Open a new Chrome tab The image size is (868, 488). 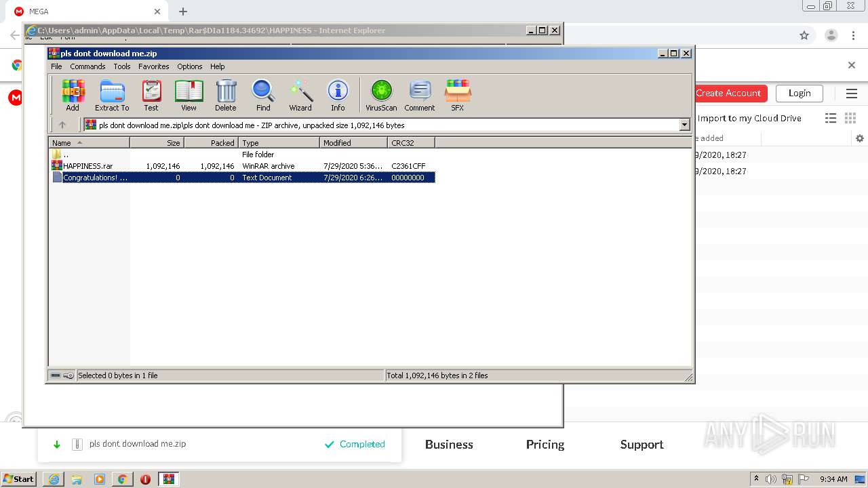183,12
